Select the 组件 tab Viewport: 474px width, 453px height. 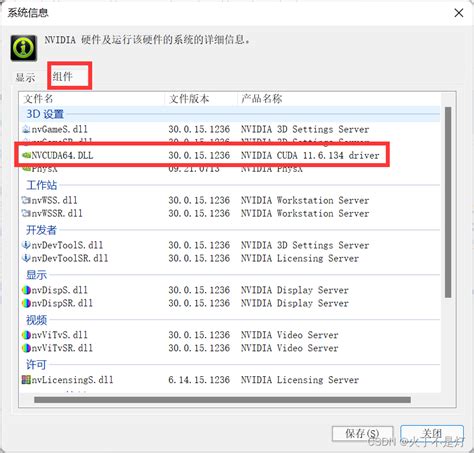point(62,77)
